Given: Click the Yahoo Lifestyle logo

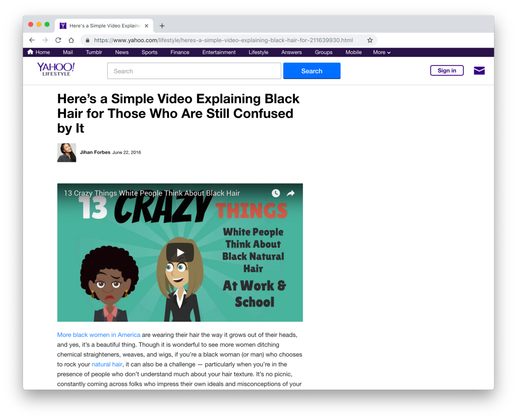Looking at the screenshot, I should pyautogui.click(x=56, y=69).
